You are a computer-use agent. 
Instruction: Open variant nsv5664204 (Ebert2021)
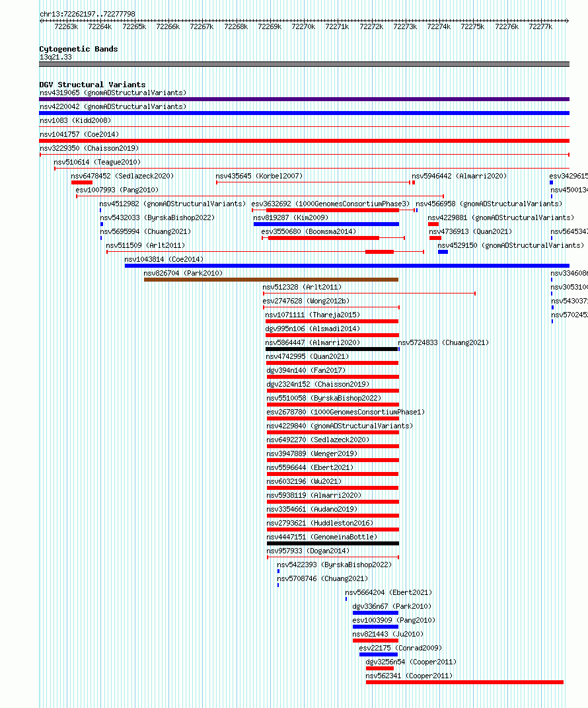[388, 593]
